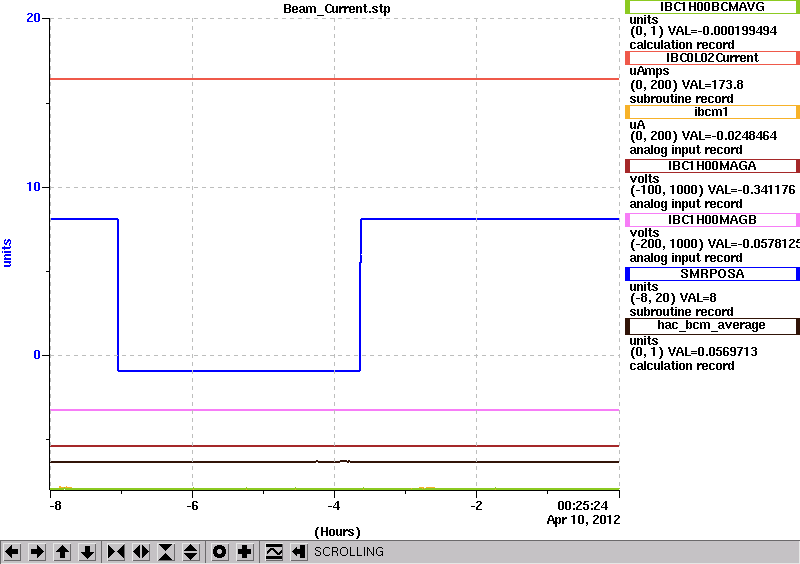Click the y-axis tick value 10
800x564 pixels.
pyautogui.click(x=33, y=187)
